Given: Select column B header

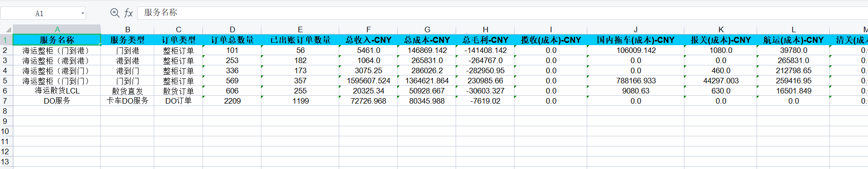Looking at the screenshot, I should pos(127,29).
